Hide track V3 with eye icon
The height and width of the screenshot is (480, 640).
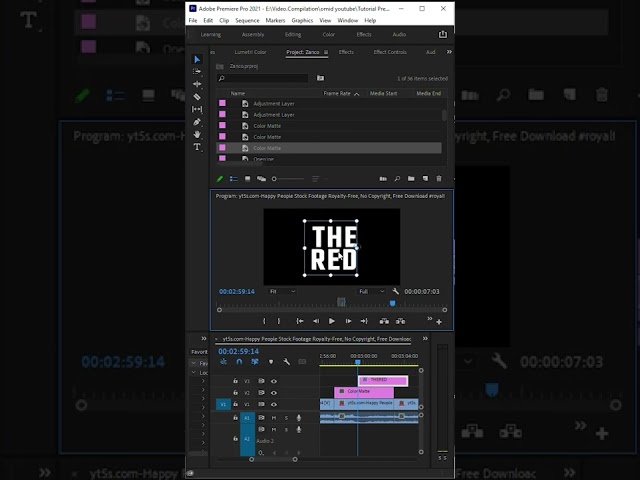click(274, 381)
